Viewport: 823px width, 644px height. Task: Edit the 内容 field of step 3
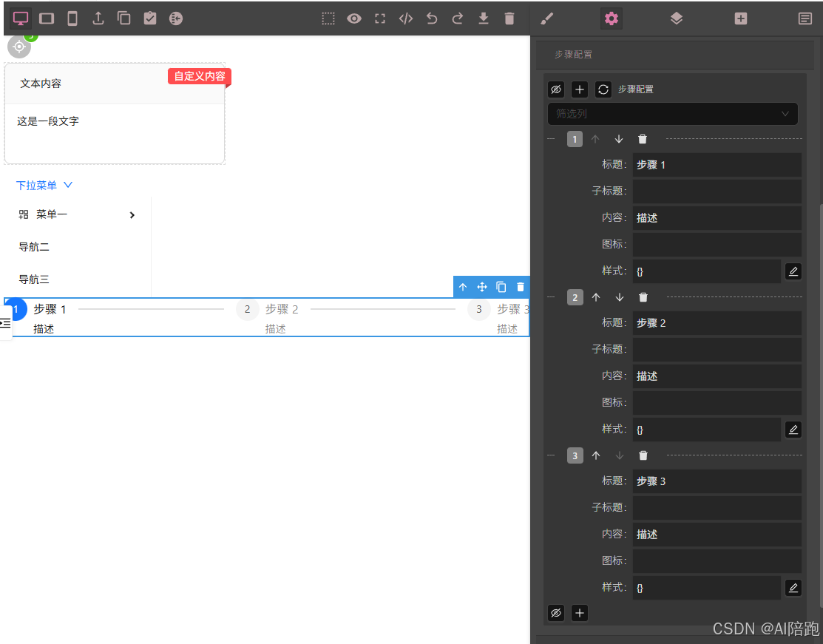tap(717, 535)
